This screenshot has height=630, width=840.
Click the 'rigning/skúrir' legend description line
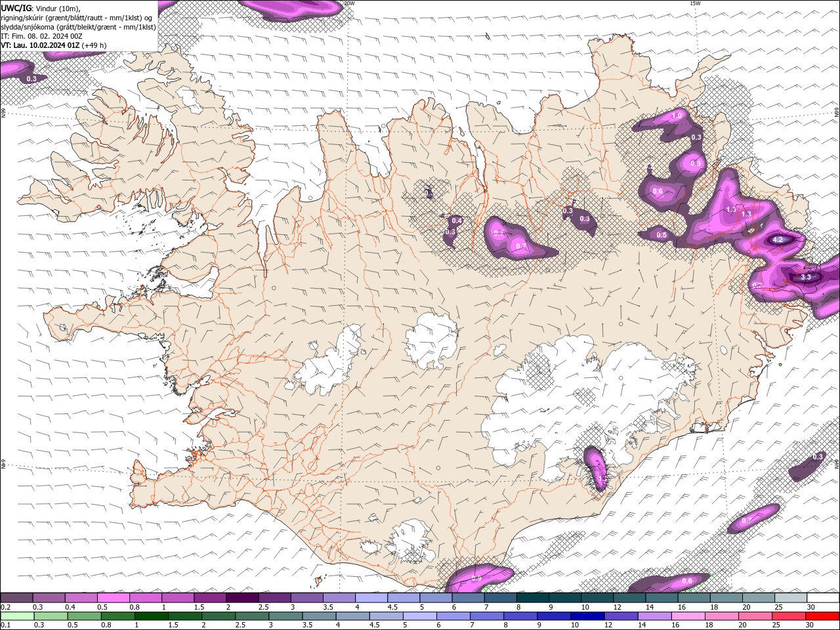coord(77,18)
